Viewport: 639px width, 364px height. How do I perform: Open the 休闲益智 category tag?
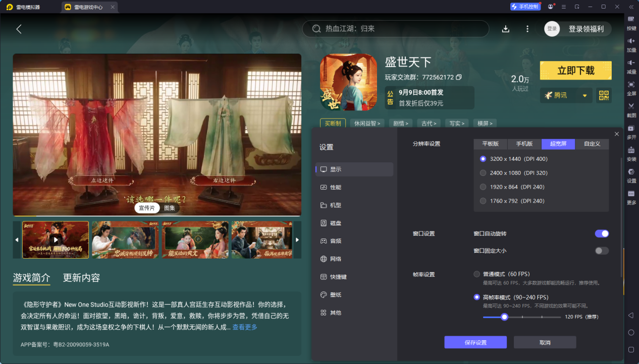click(x=367, y=123)
